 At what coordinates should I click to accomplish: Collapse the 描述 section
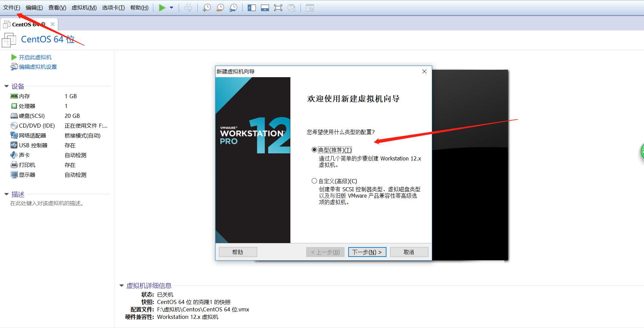(6, 194)
